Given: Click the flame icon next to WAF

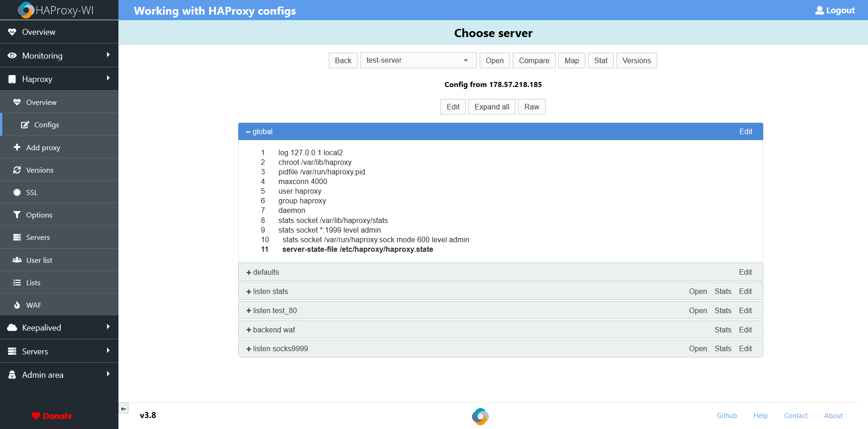Looking at the screenshot, I should pos(17,305).
